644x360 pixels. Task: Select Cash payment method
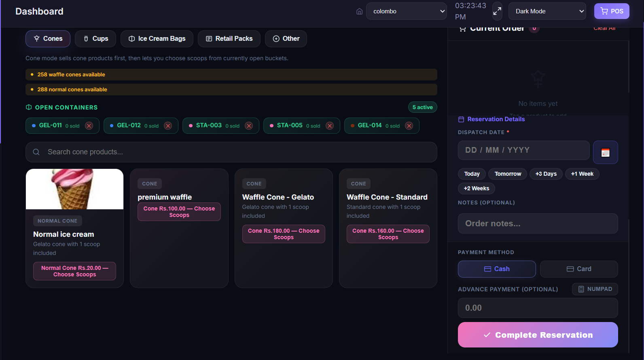point(497,269)
